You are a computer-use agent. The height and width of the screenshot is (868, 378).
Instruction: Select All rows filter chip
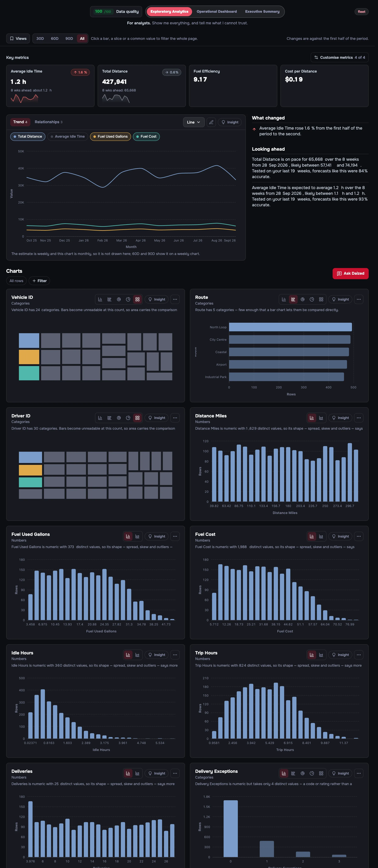click(17, 281)
